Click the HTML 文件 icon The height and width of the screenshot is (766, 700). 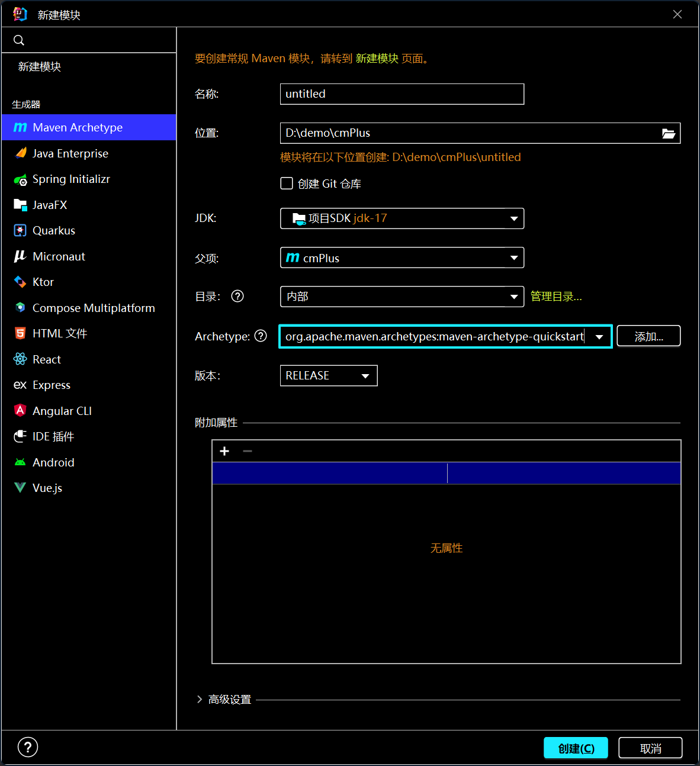(x=20, y=333)
